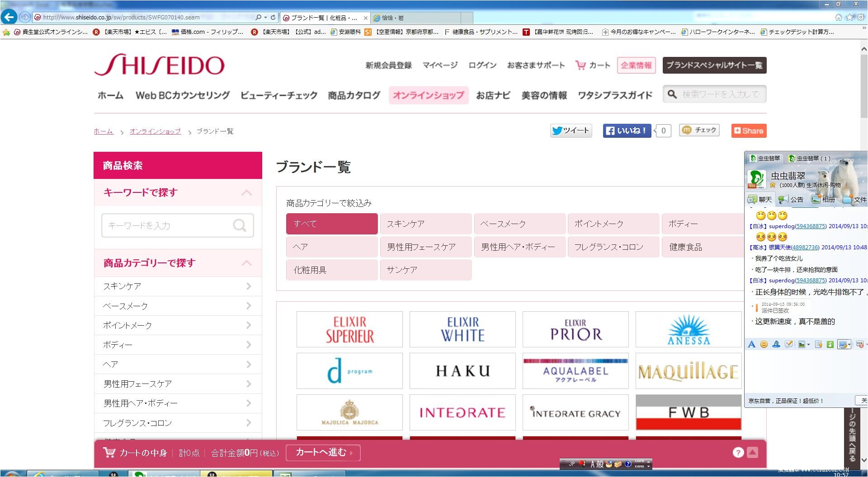Click the キーワードを入力 search field
Screen dimensions: 868x477
pos(178,225)
